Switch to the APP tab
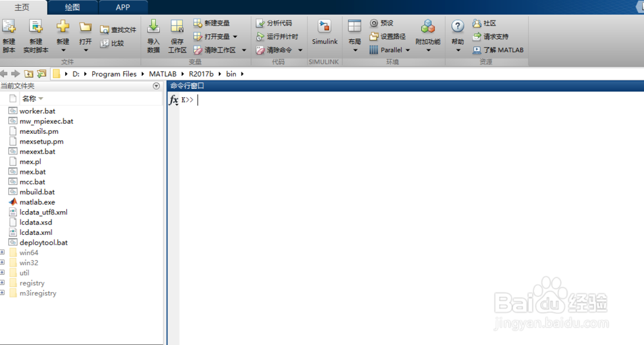 [x=123, y=7]
